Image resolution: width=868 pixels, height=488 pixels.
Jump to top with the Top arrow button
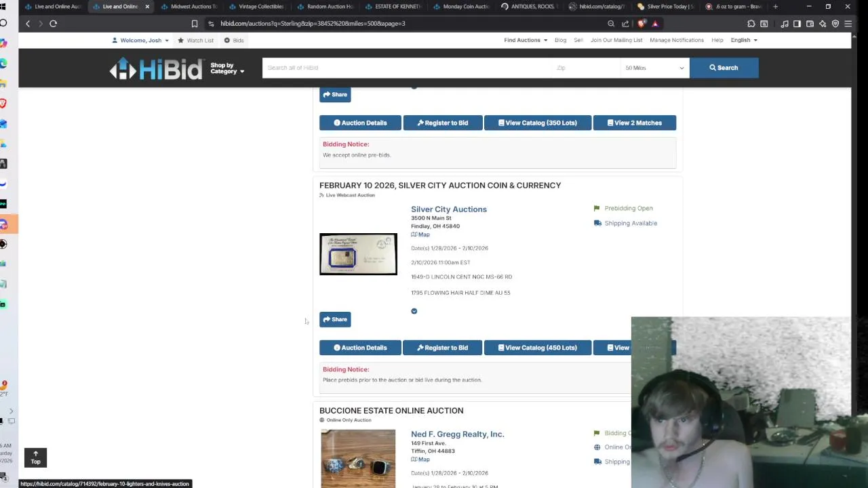click(35, 457)
